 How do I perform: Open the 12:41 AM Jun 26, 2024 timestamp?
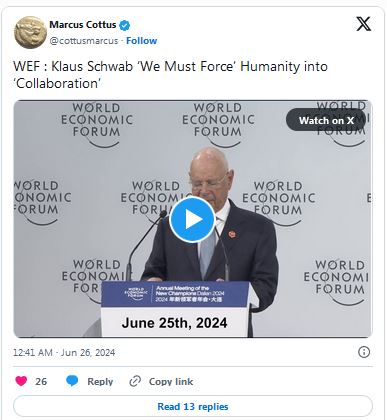tap(64, 352)
